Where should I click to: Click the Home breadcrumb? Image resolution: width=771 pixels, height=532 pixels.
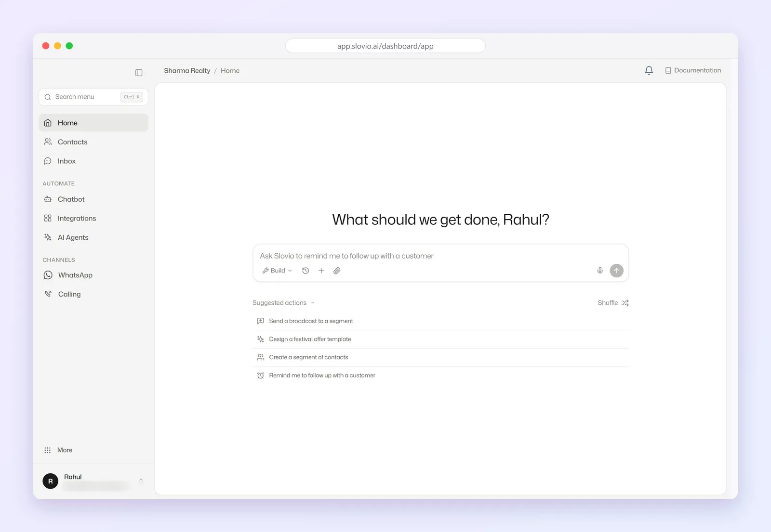point(230,71)
